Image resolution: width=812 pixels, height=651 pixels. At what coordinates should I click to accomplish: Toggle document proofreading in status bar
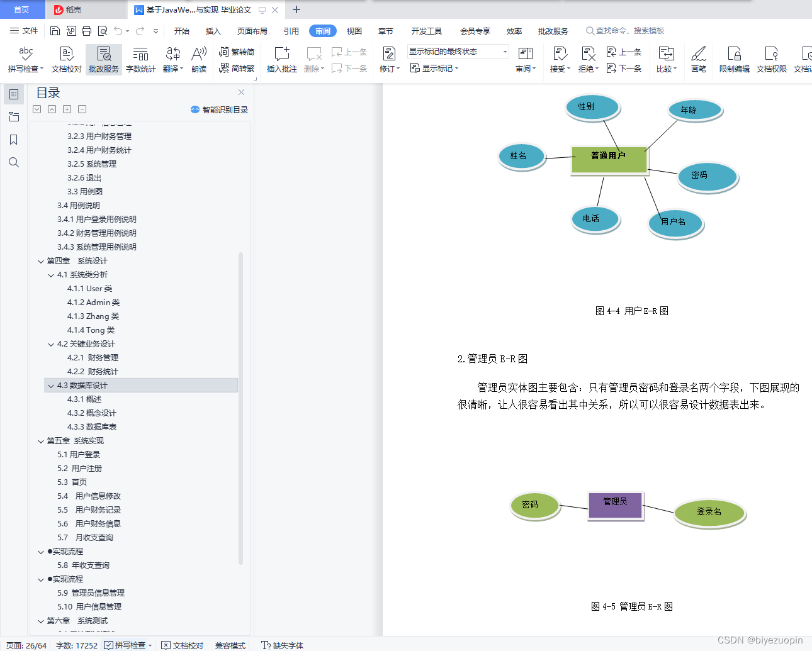click(183, 645)
